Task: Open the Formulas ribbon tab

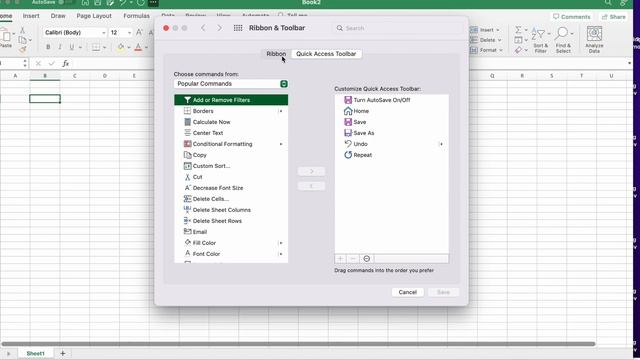Action: (136, 16)
